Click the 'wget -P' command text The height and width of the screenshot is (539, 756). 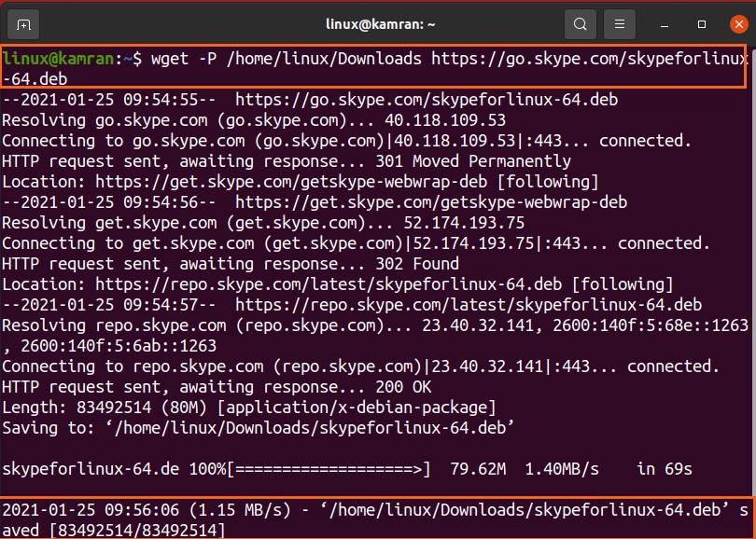pos(182,59)
